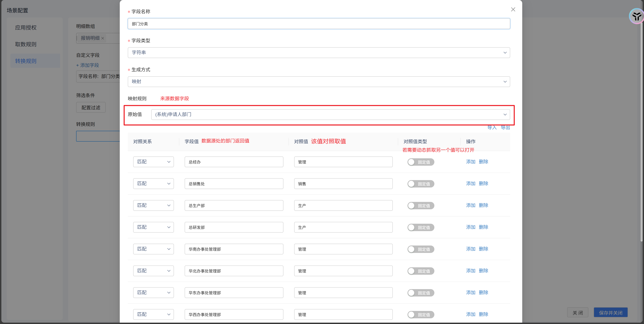644x324 pixels.
Task: Switch to 取数规则 in the sidebar
Action: pyautogui.click(x=26, y=44)
